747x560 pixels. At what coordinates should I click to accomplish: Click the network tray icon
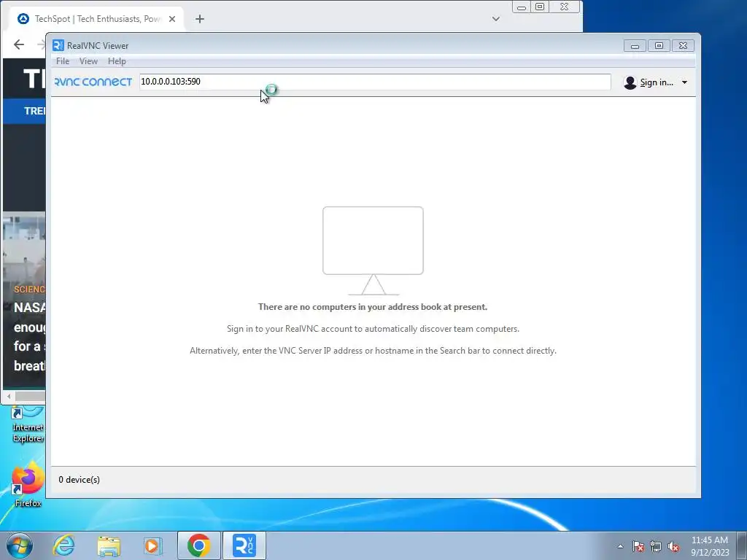(x=656, y=546)
